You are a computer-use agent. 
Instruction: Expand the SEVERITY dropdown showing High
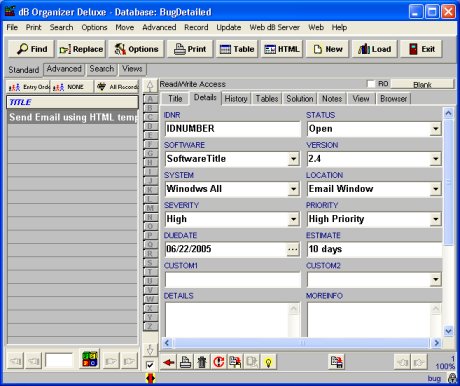[293, 219]
